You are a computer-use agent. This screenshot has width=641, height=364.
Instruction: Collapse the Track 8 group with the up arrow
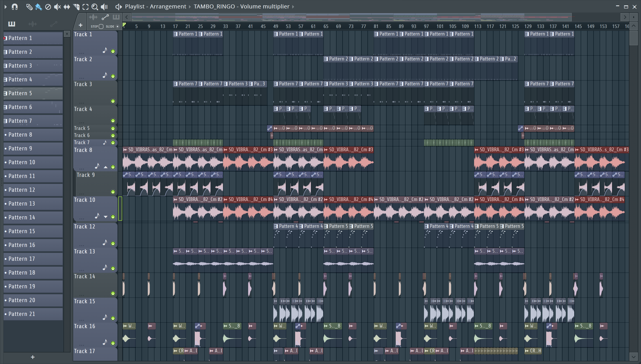click(105, 167)
